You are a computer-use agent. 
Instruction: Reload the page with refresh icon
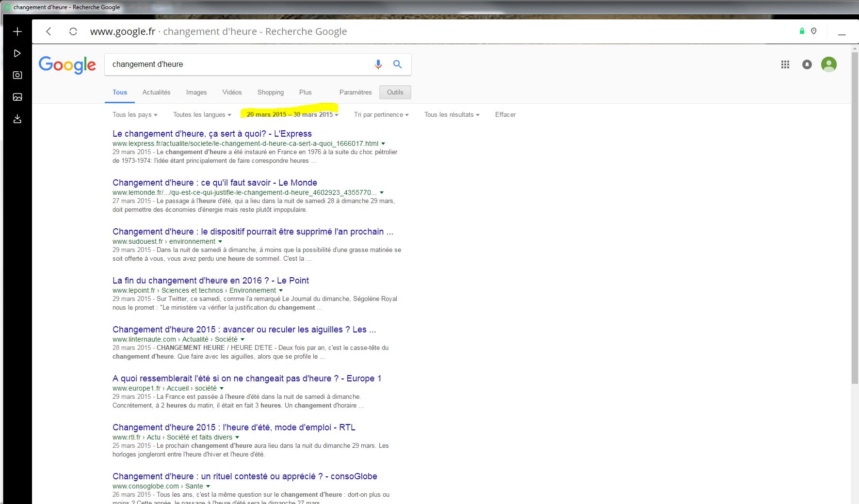click(73, 31)
